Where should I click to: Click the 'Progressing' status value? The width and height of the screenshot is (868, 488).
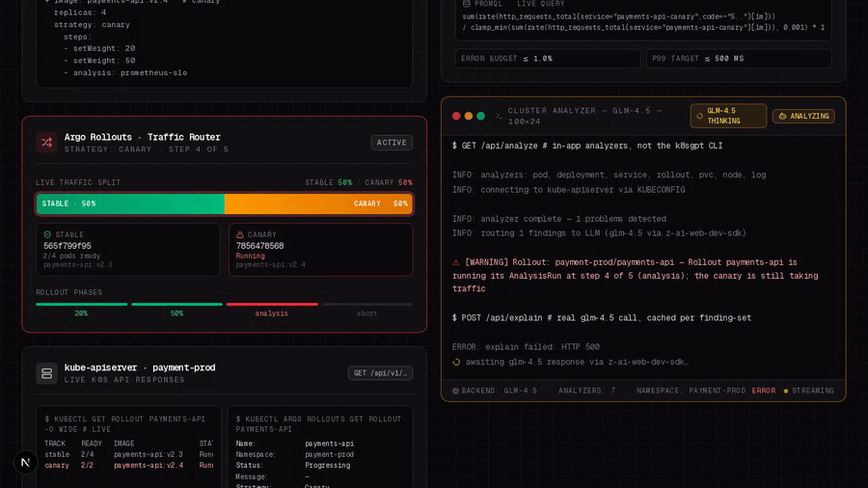(x=327, y=465)
